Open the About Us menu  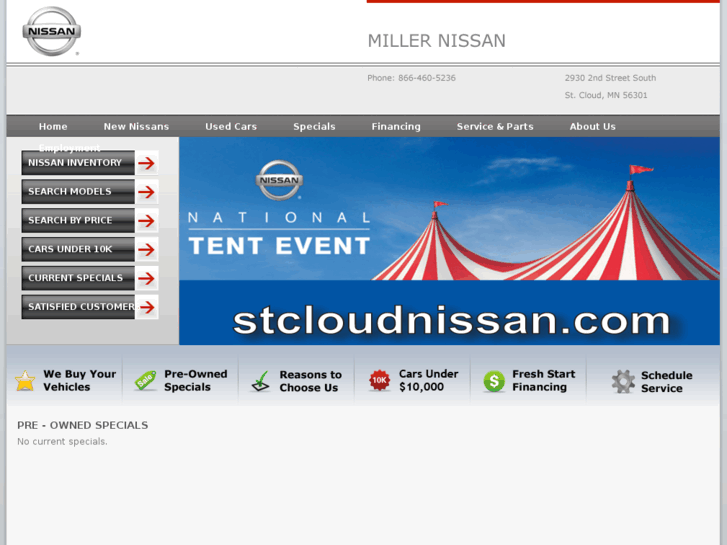pyautogui.click(x=593, y=127)
